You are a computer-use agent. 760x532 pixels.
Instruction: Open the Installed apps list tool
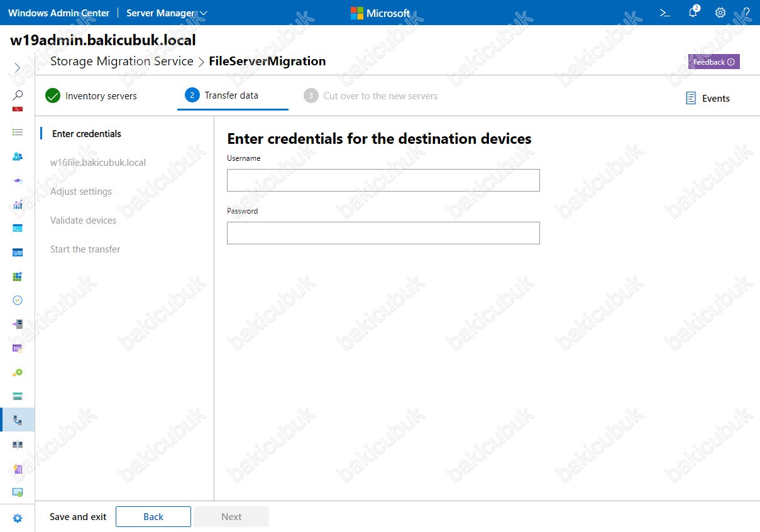click(x=18, y=133)
